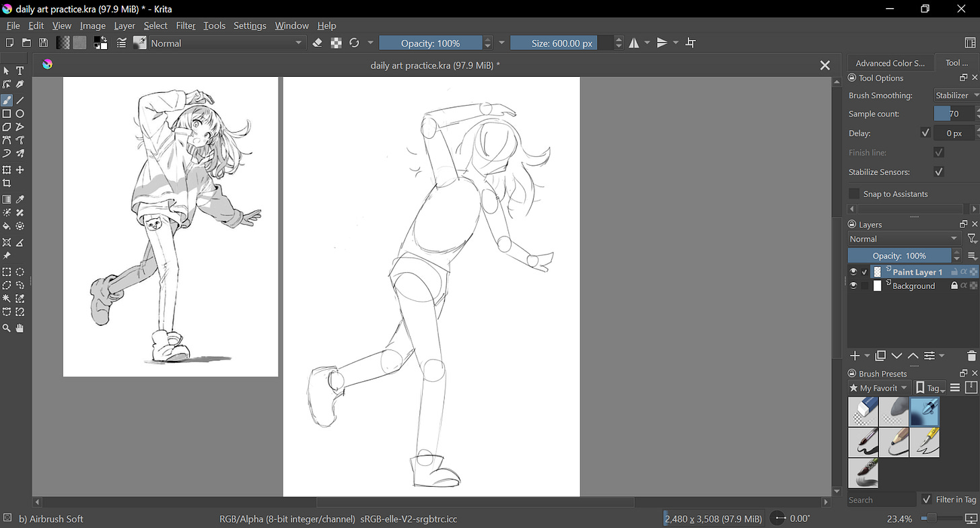The height and width of the screenshot is (528, 980).
Task: Hide the Background layer visibility eye
Action: point(853,286)
